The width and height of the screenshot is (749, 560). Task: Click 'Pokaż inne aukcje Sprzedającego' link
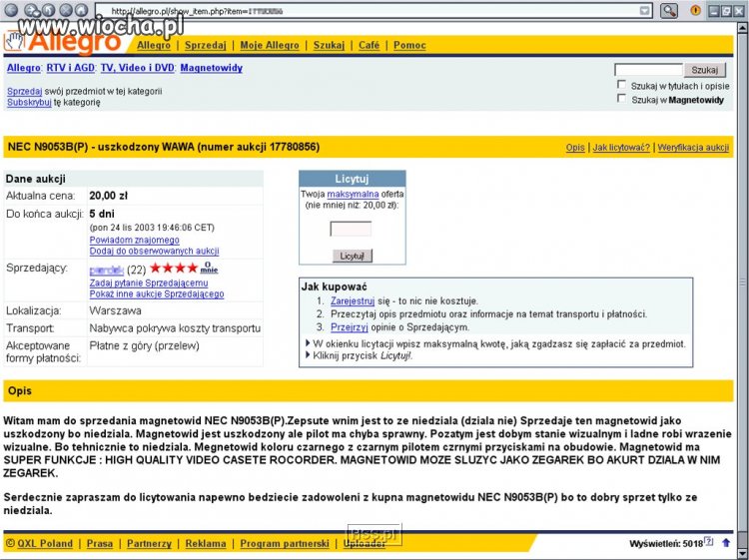click(x=157, y=293)
